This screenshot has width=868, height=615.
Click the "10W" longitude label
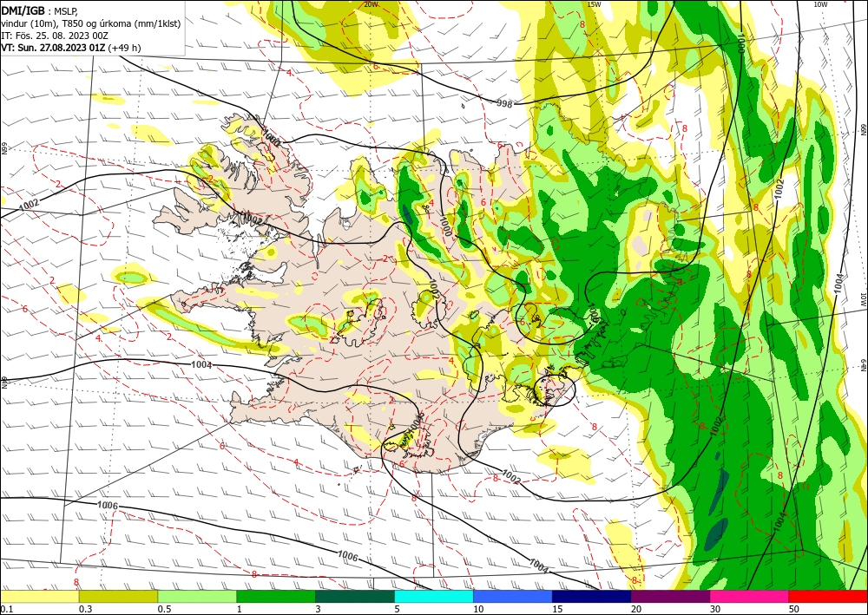[820, 4]
